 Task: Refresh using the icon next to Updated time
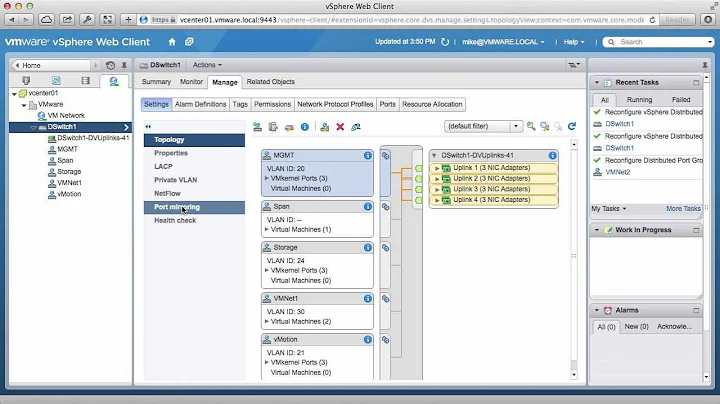click(444, 42)
